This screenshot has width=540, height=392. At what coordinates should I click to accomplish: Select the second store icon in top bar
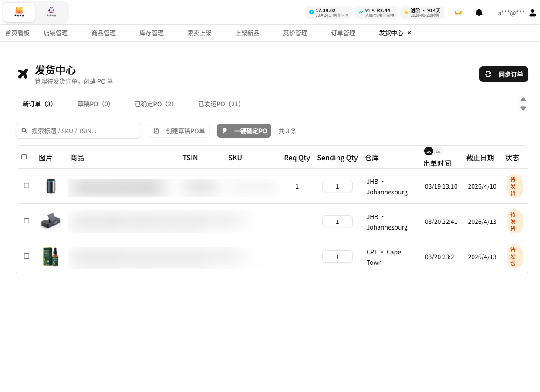pos(51,13)
